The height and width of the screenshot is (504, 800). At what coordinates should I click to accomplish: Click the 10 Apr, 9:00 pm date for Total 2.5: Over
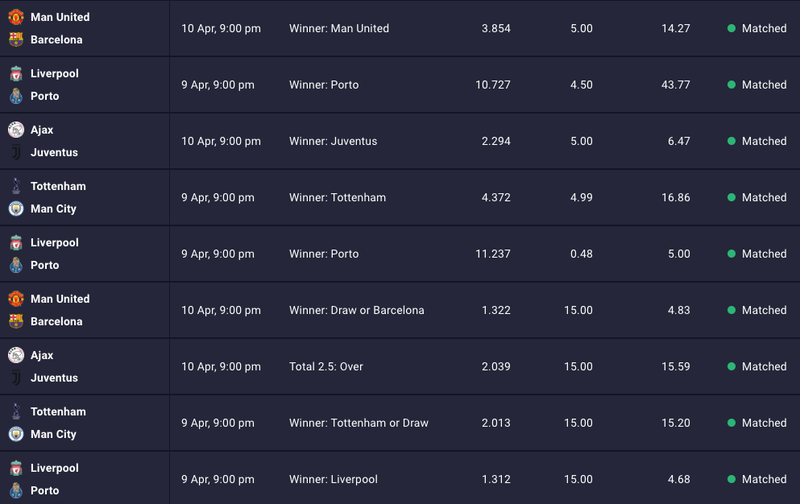tap(221, 367)
